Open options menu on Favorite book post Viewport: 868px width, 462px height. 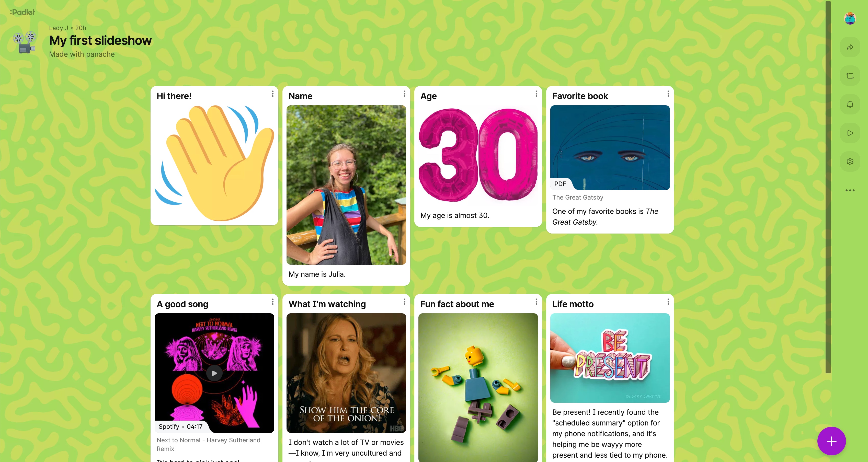pyautogui.click(x=668, y=94)
